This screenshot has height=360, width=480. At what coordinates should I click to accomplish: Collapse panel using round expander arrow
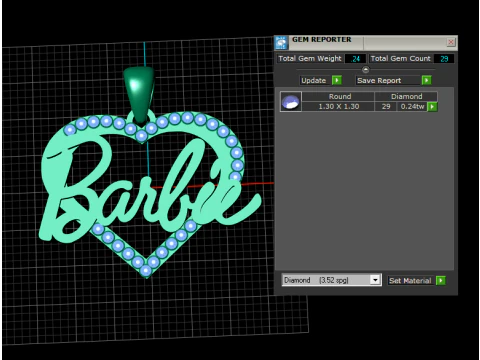tap(366, 70)
